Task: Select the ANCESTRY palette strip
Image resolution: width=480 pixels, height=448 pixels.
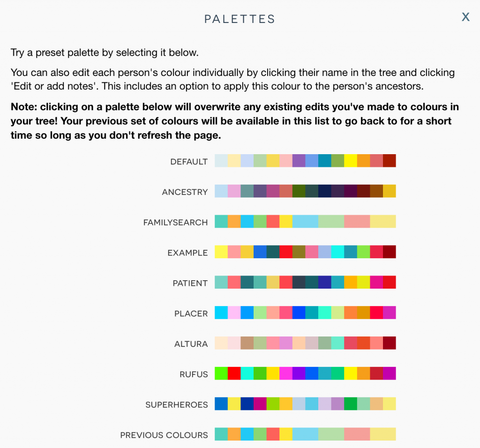Action: (305, 191)
